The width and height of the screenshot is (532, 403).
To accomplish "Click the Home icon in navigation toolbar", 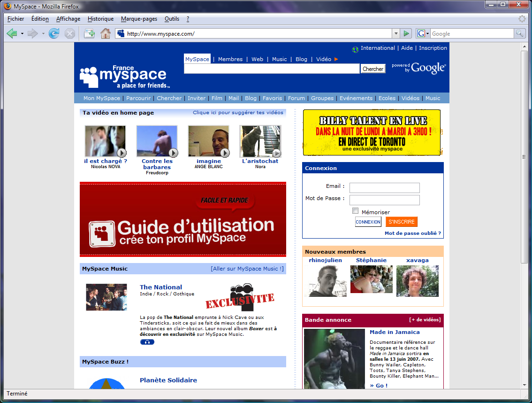I will pyautogui.click(x=106, y=33).
